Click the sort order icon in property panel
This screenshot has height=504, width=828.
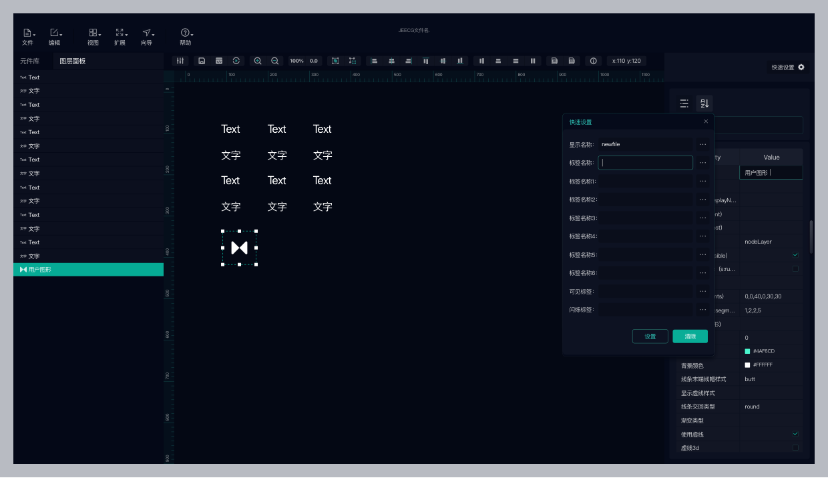coord(704,103)
